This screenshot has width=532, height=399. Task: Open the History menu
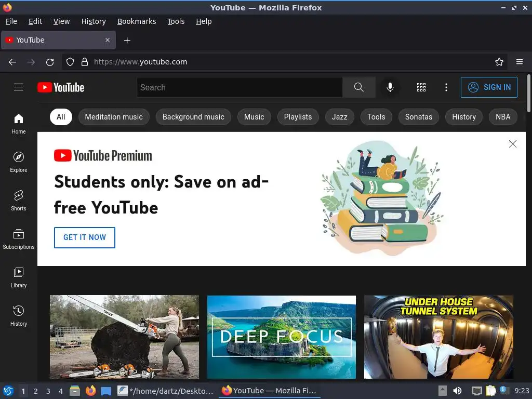[94, 21]
